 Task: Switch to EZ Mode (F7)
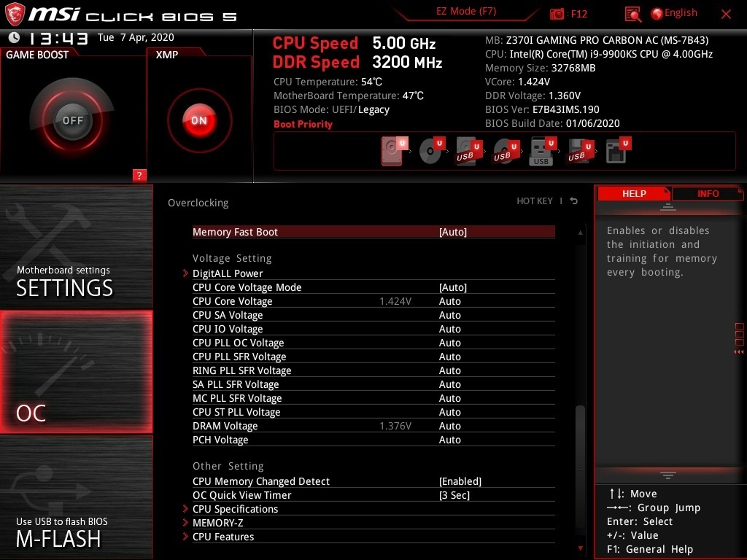(x=466, y=12)
